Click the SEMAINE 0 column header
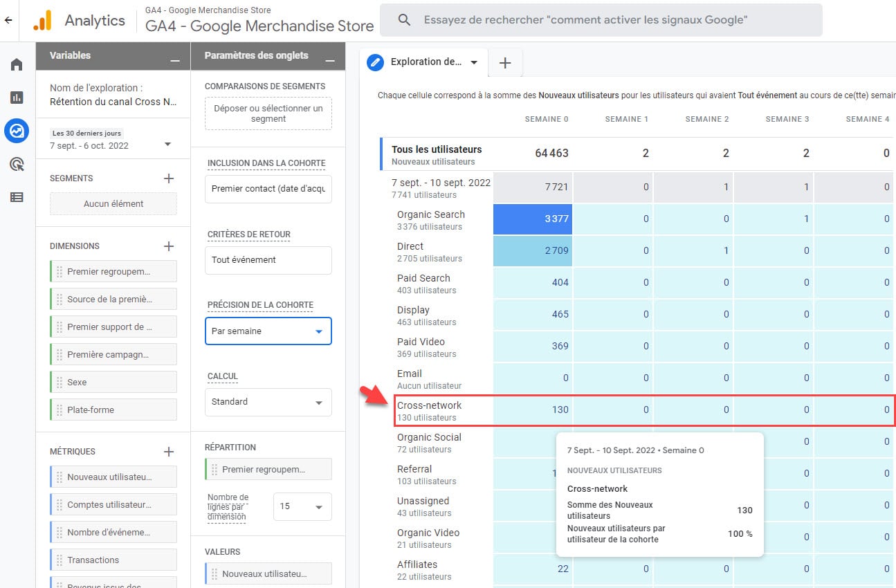The height and width of the screenshot is (588, 896). 547,119
